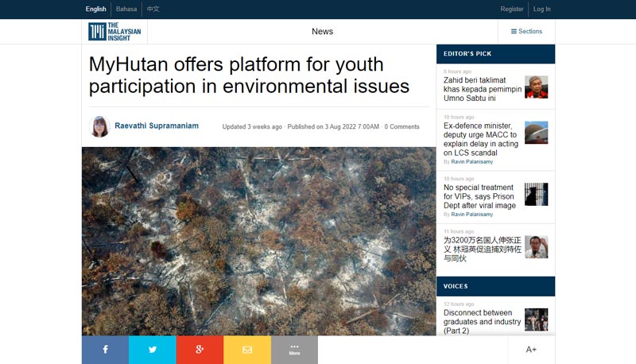636x364 pixels.
Task: Open article main forest fire image
Action: click(x=259, y=241)
